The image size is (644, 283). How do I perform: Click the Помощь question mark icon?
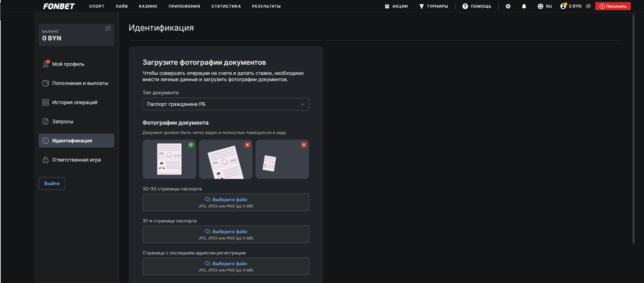pyautogui.click(x=465, y=6)
